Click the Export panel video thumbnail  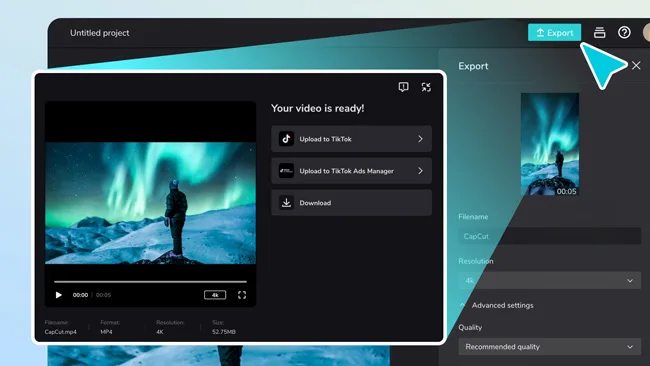coord(550,144)
